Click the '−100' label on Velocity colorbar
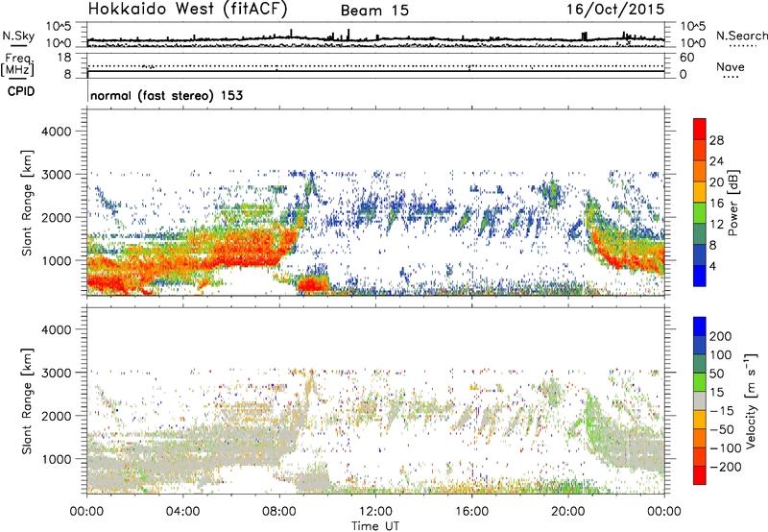Image resolution: width=768 pixels, height=532 pixels. click(726, 448)
